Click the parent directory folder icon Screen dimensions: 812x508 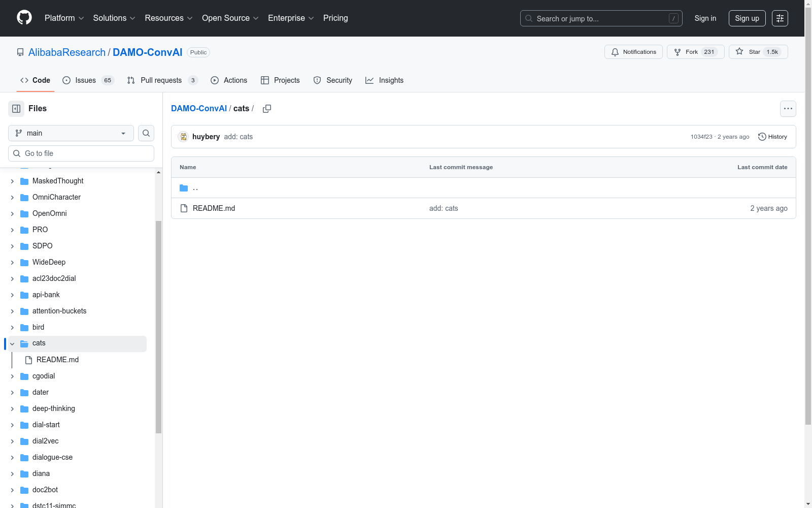point(184,188)
